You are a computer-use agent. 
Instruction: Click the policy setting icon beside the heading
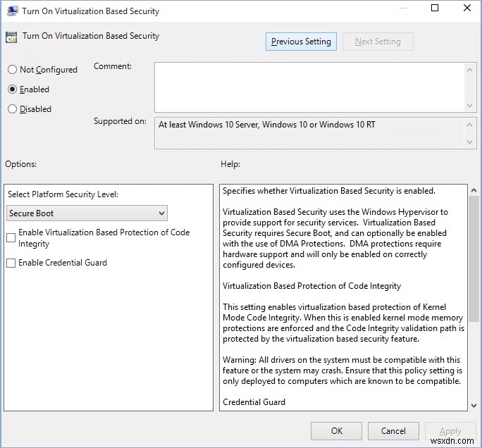tap(11, 37)
